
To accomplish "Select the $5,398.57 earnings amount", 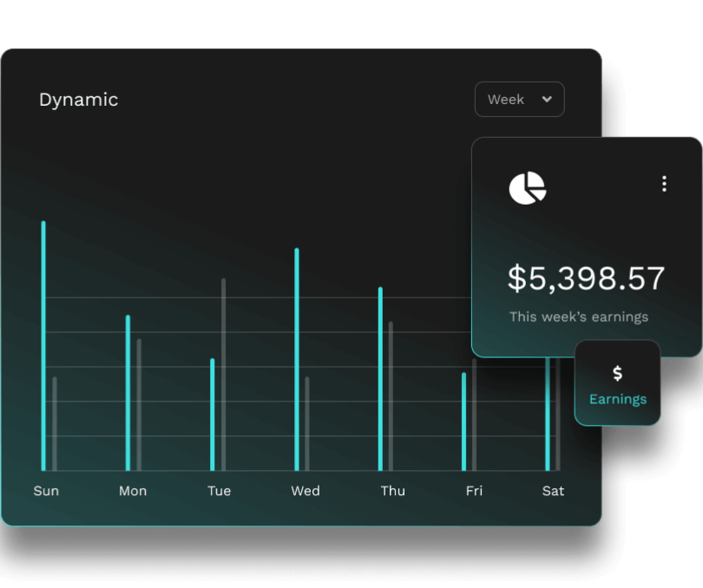I will click(586, 278).
